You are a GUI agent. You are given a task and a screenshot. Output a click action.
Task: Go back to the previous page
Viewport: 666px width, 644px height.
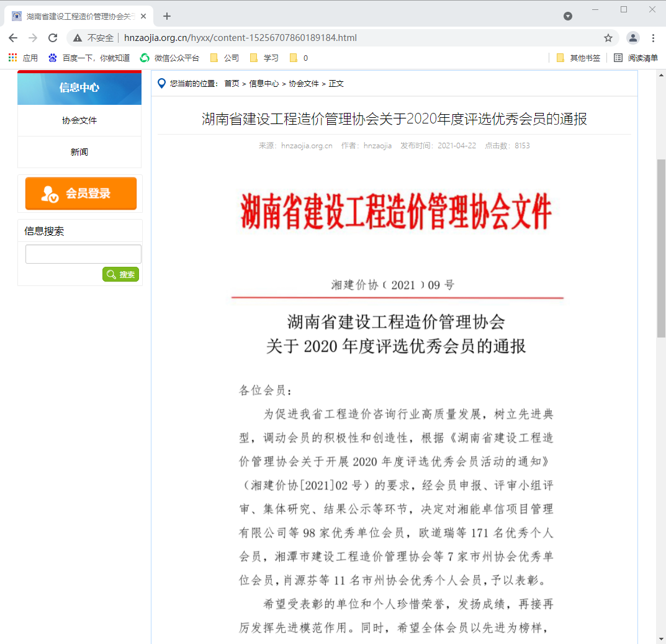point(13,38)
